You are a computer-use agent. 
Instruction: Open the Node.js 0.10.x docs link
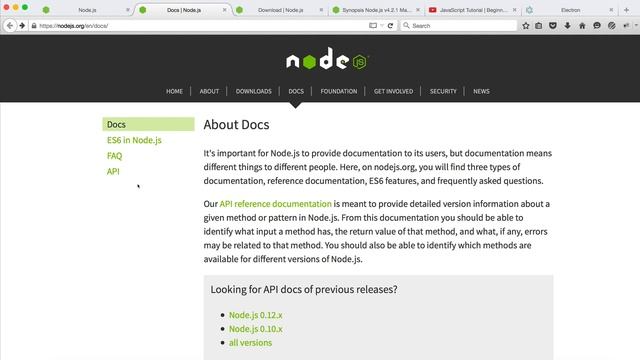click(x=256, y=329)
